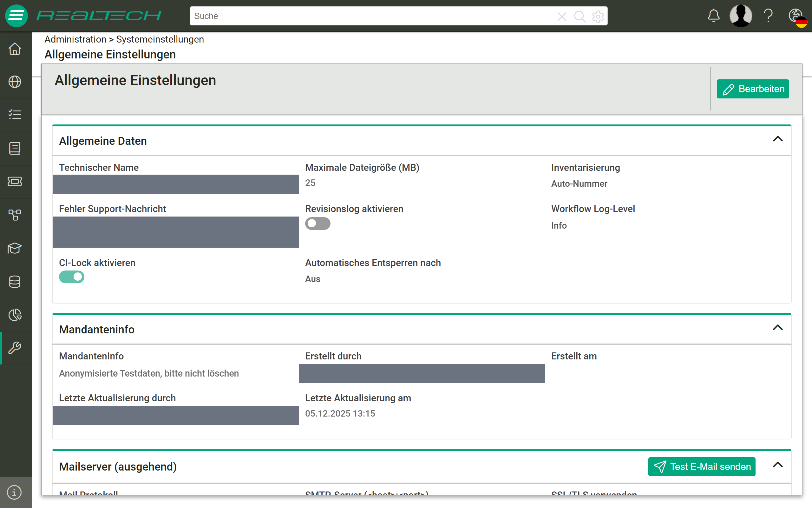Toggle Revisionslog aktivieren switch
Viewport: 812px width, 508px height.
pos(318,224)
